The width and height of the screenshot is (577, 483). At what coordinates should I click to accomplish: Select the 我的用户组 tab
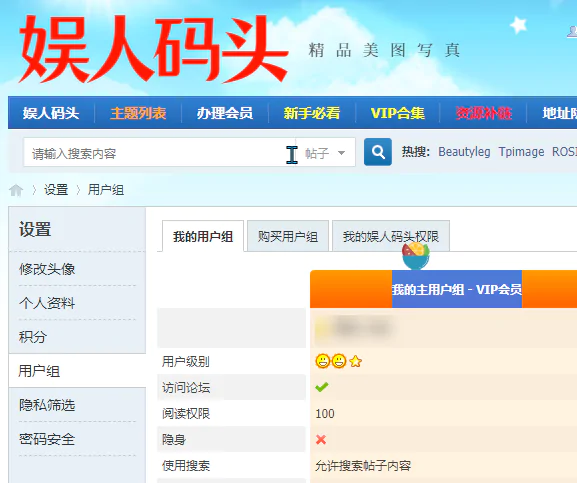tap(203, 236)
